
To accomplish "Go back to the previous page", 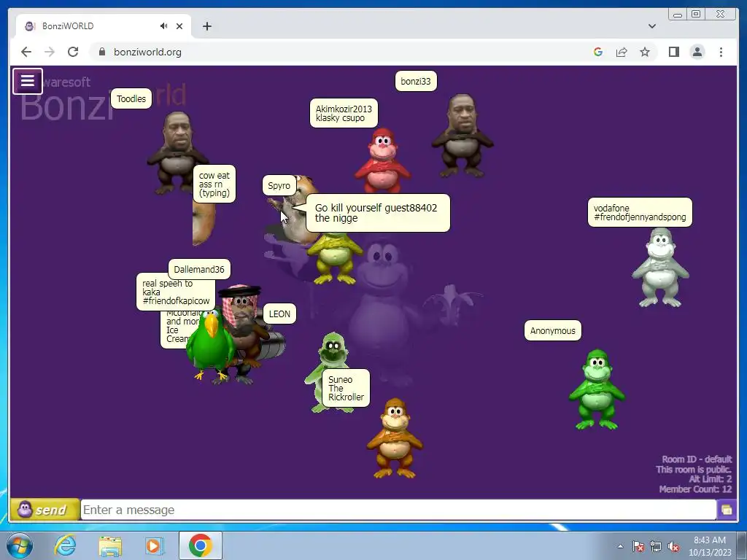I will pyautogui.click(x=26, y=52).
